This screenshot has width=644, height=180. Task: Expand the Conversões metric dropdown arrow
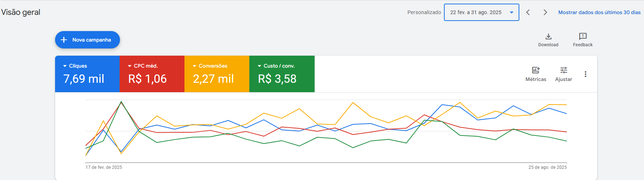click(x=195, y=66)
